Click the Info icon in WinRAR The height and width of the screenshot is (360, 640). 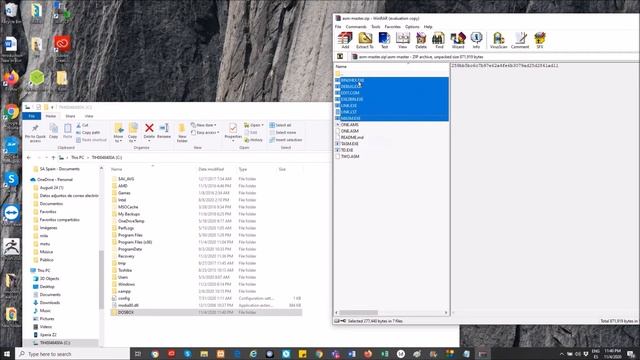click(x=476, y=40)
